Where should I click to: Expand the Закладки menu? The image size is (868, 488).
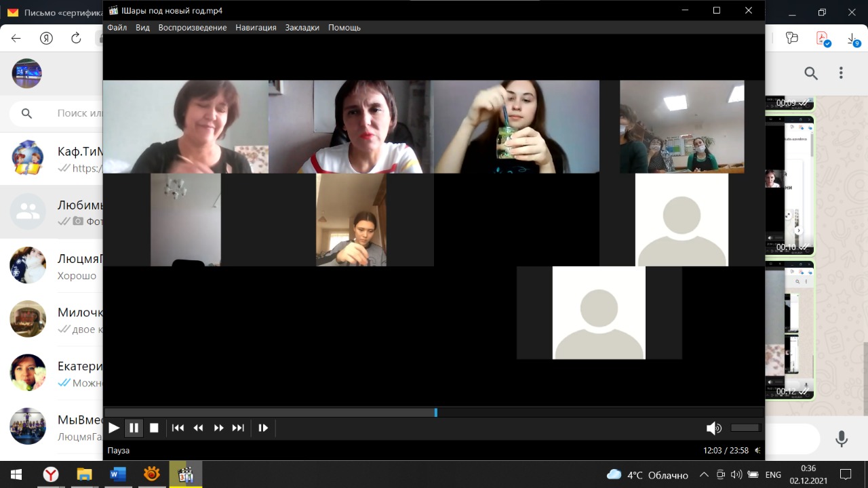(x=302, y=28)
